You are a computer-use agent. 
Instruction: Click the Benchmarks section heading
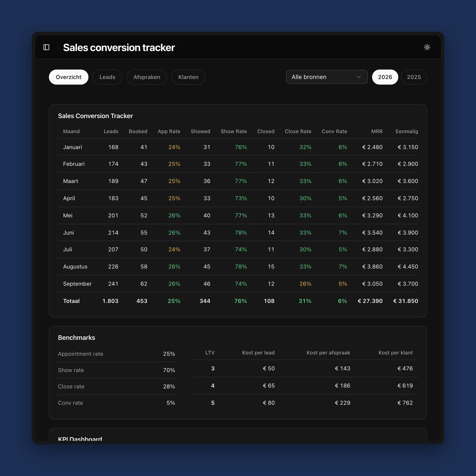coord(76,338)
